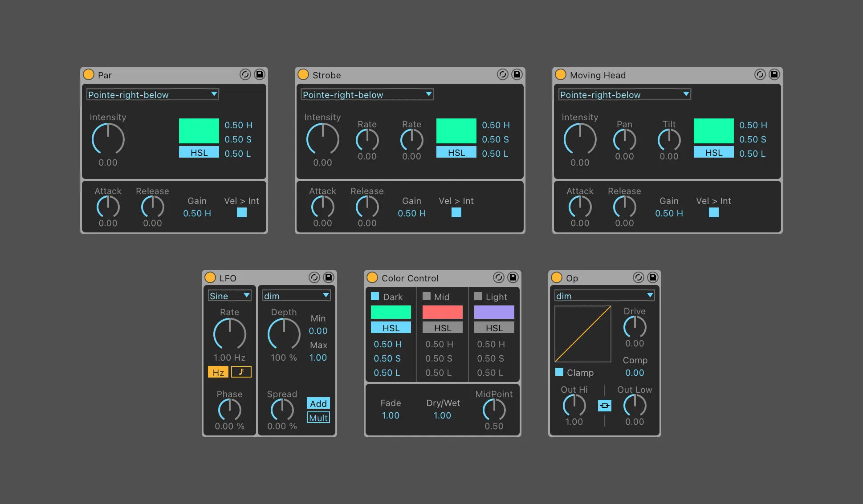This screenshot has height=504, width=863.
Task: Click the transfer curve display in Op
Action: pos(582,334)
